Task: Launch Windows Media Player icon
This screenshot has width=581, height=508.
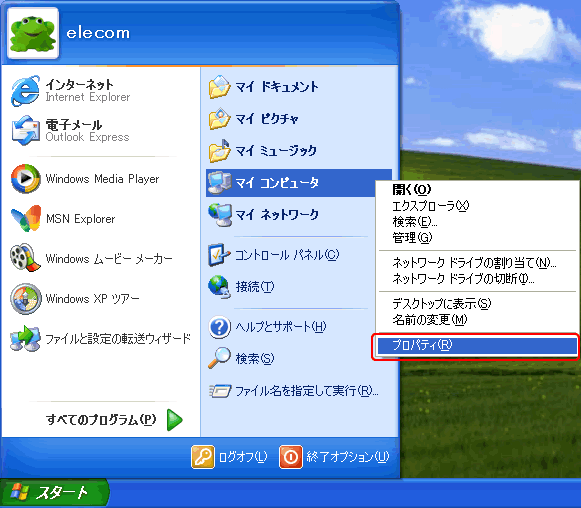Action: (x=25, y=179)
